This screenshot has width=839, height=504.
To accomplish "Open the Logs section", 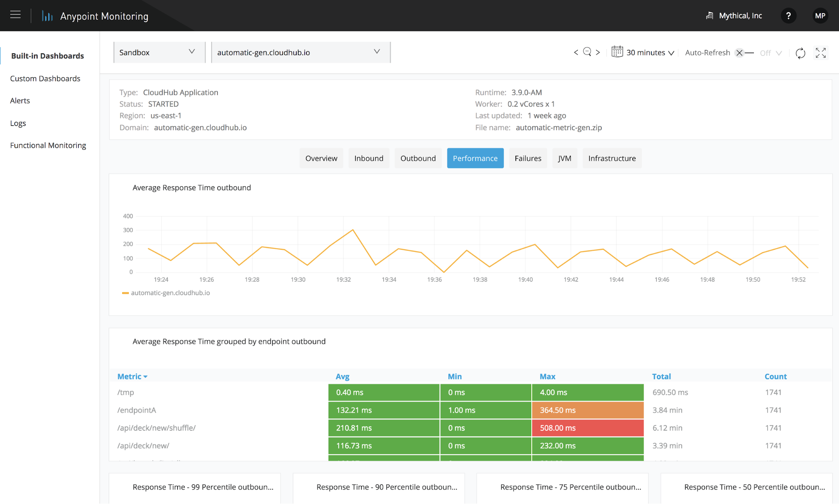I will click(x=18, y=123).
